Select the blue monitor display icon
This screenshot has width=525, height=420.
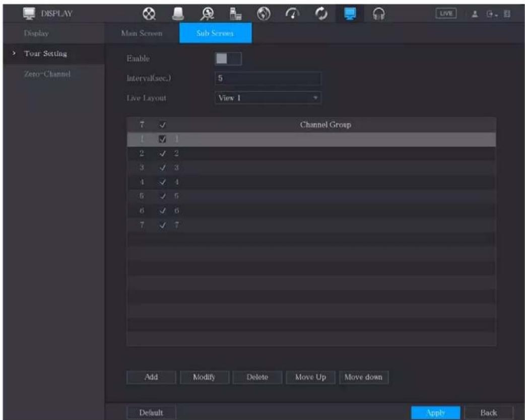[350, 14]
